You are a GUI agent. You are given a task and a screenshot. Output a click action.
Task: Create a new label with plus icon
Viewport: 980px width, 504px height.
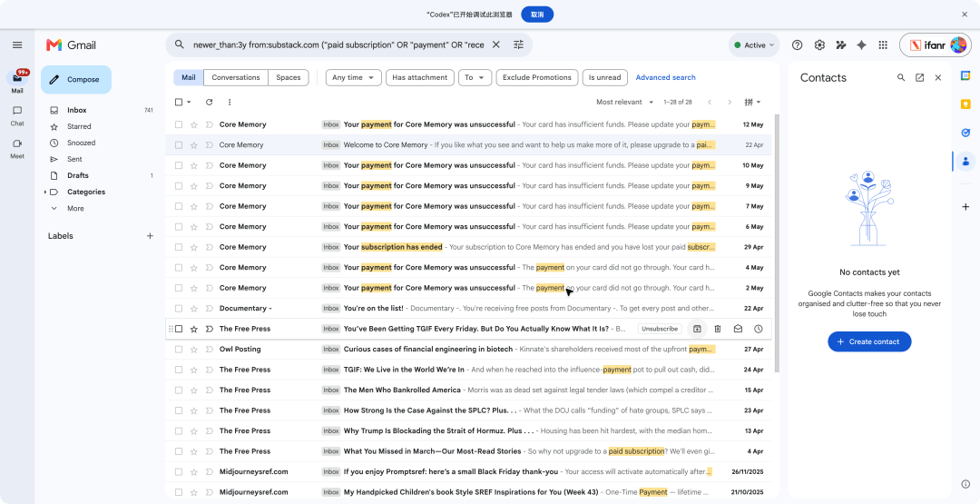pyautogui.click(x=150, y=236)
